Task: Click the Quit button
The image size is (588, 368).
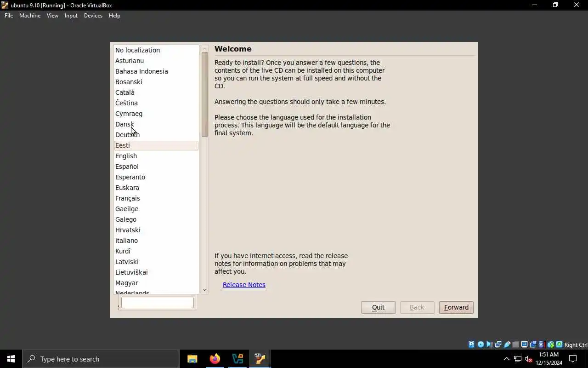Action: (x=378, y=307)
